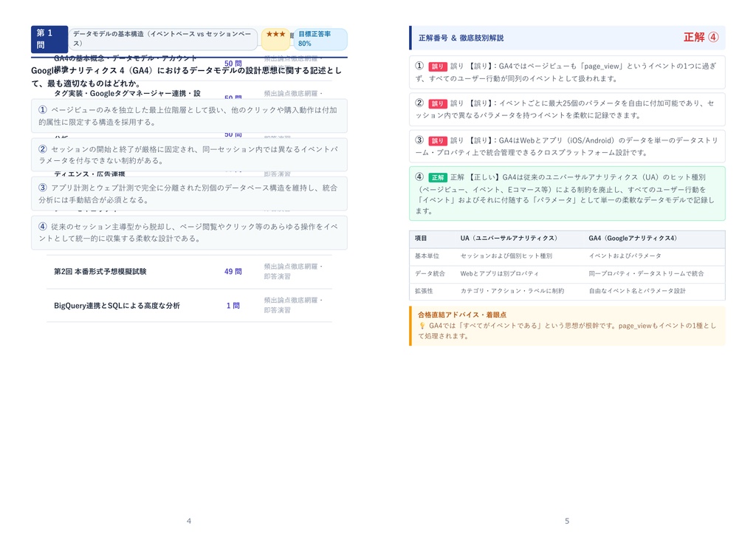Click page number 5 at the bottom
Image resolution: width=756 pixels, height=537 pixels.
pos(567,521)
